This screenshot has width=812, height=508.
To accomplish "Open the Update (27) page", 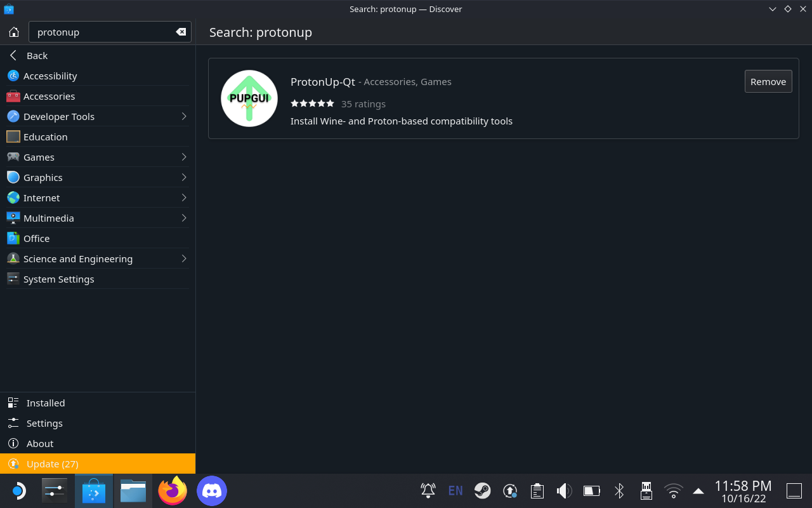I will coord(98,464).
